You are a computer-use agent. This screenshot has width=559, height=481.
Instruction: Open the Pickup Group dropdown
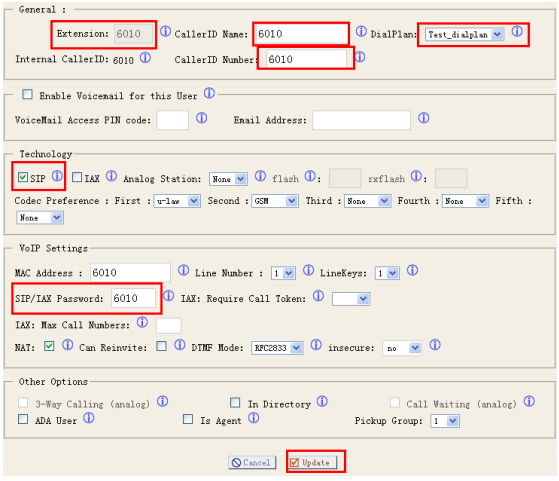[x=445, y=421]
